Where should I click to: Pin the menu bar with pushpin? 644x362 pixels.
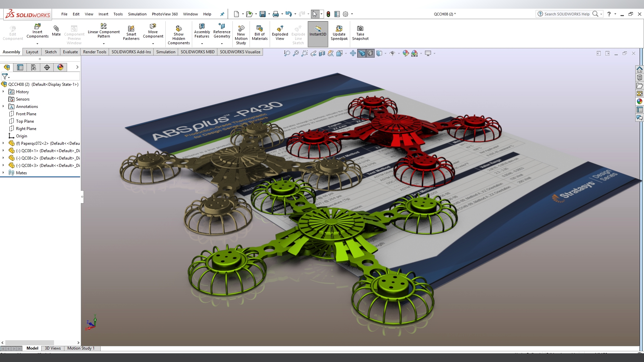coord(222,14)
